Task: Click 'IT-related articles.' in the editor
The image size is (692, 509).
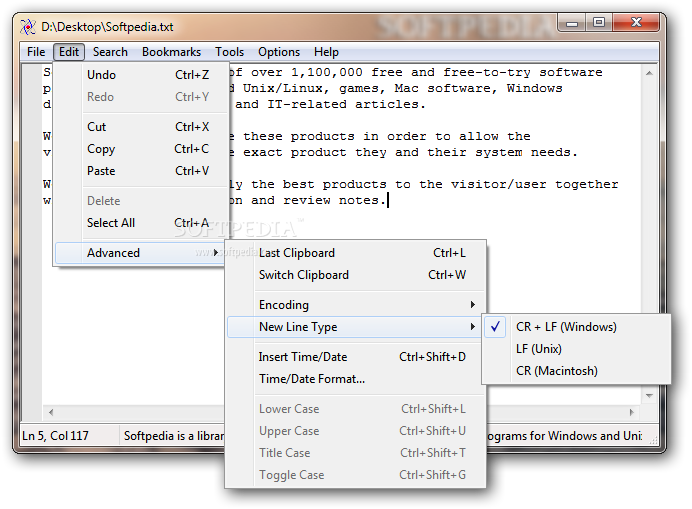Action: [x=346, y=105]
